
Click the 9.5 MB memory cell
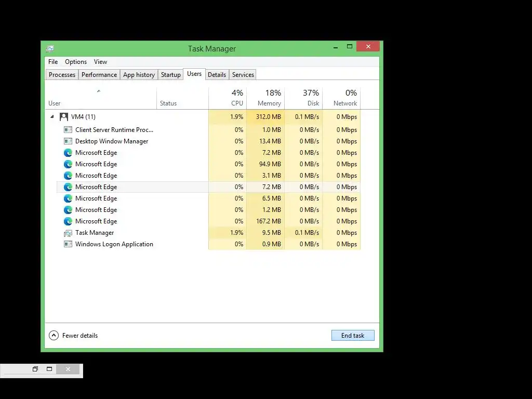(265, 233)
